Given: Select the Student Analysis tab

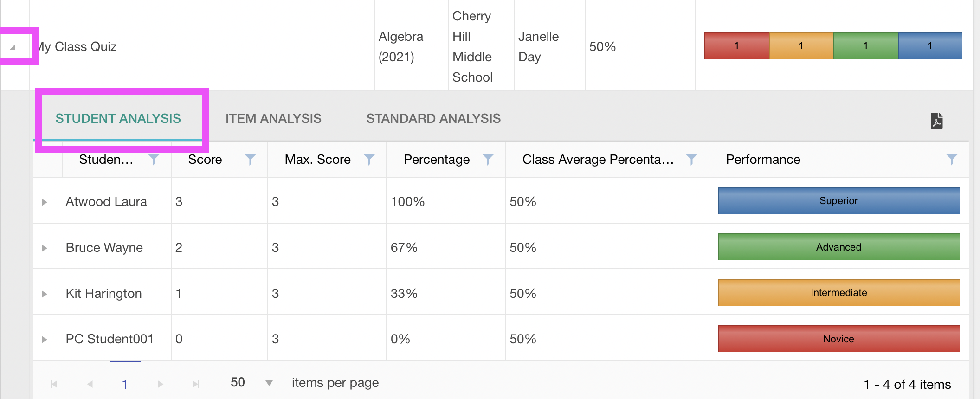Looking at the screenshot, I should click(118, 119).
